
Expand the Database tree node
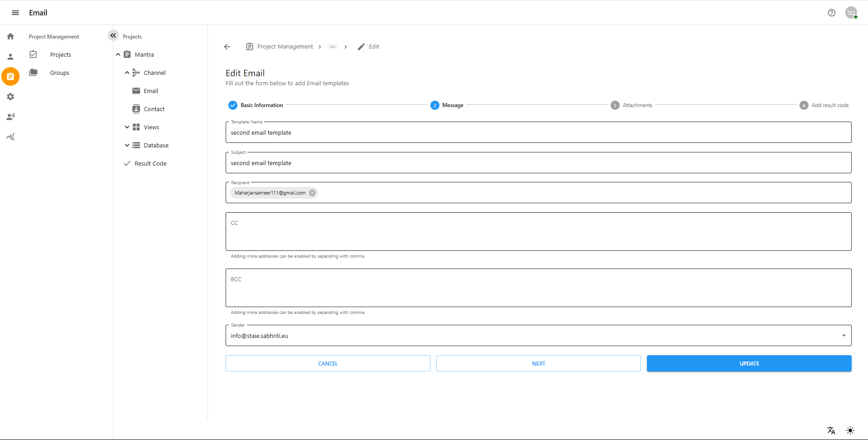[x=127, y=145]
